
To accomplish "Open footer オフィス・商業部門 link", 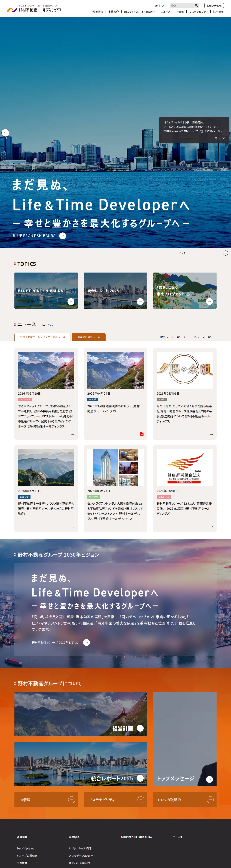I will (79, 863).
